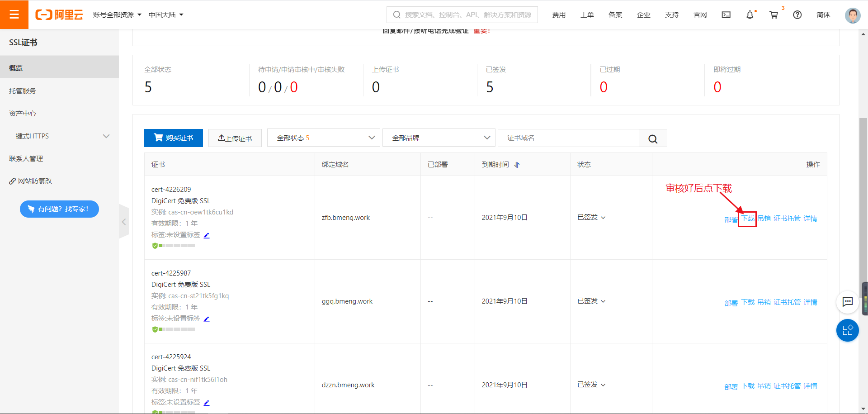The width and height of the screenshot is (868, 414).
Task: Click the help question mark icon
Action: pos(797,15)
